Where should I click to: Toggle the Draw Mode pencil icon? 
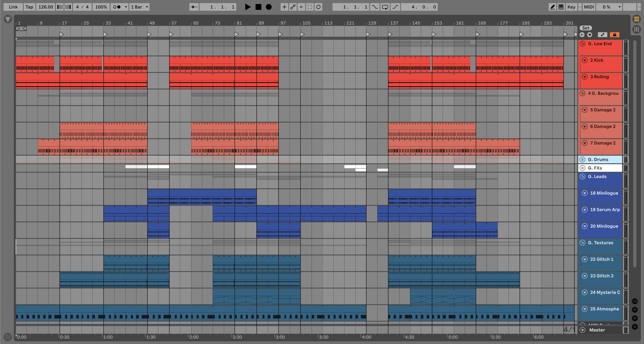[552, 7]
